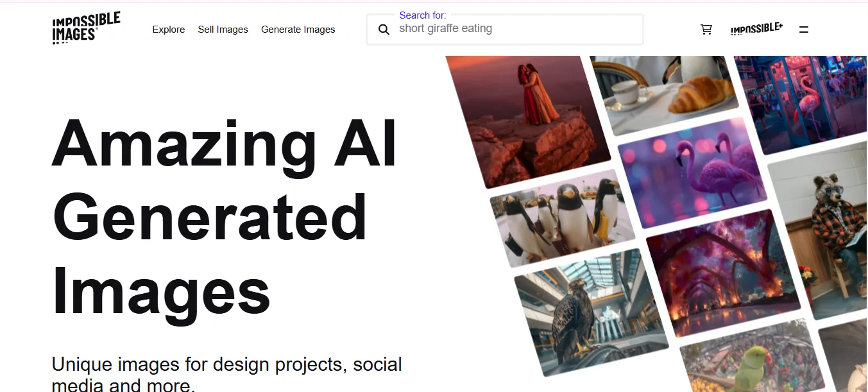Open the penguins with briefcases image
The width and height of the screenshot is (868, 392).
pos(561,218)
